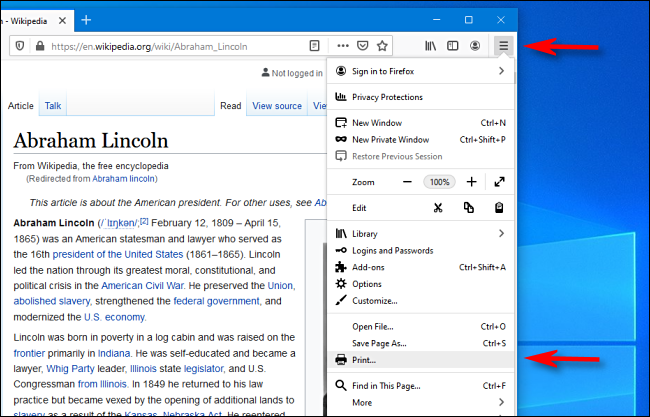Follow the U.S. economy link
The width and height of the screenshot is (650, 417).
pyautogui.click(x=114, y=317)
